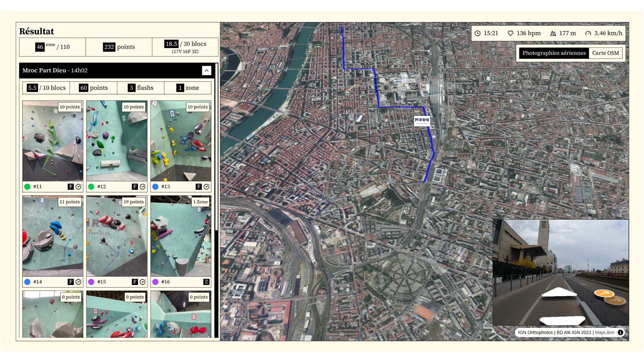Viewport: 644px width, 362px height.
Task: Toggle the validated checkmark on bloc #14
Action: tap(79, 282)
